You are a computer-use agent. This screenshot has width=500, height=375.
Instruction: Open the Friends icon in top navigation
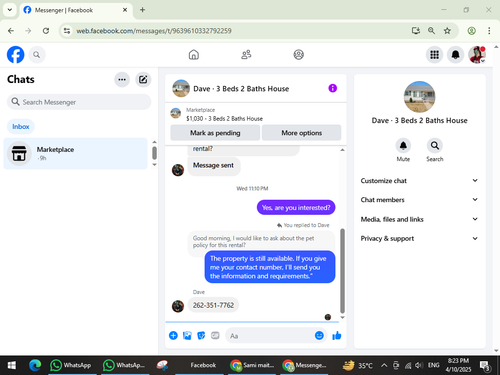[x=246, y=55]
